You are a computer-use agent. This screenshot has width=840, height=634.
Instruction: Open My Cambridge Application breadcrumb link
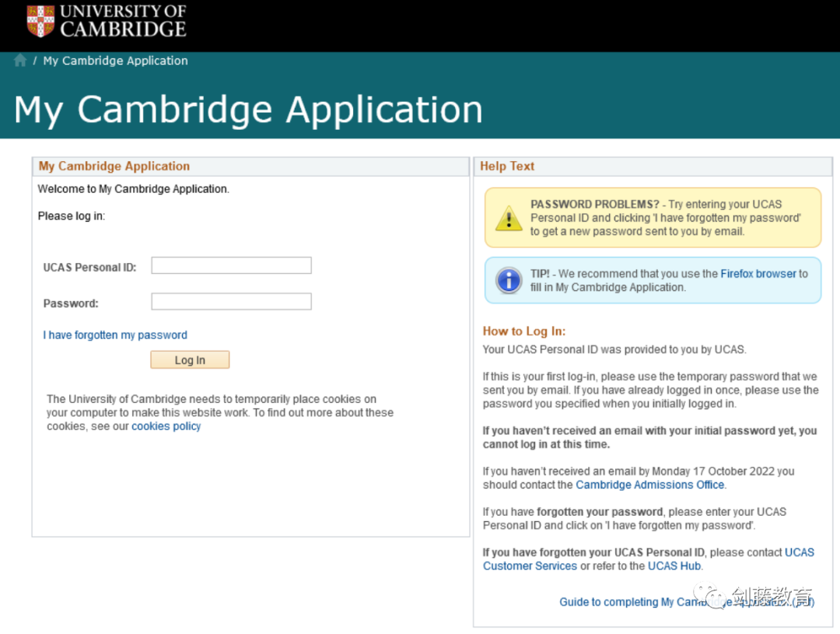[x=116, y=61]
